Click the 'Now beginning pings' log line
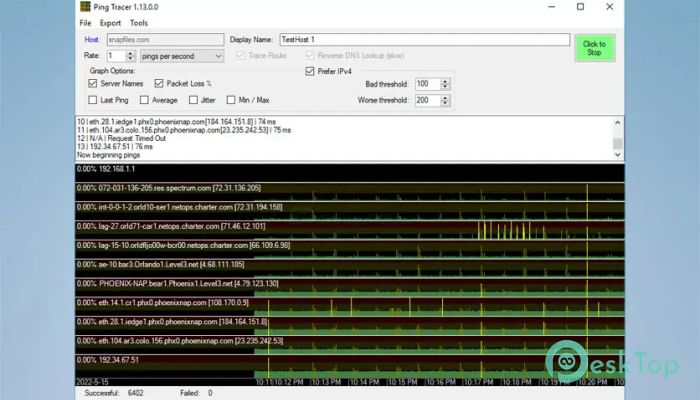Viewport: 700px width, 400px height. tap(108, 155)
